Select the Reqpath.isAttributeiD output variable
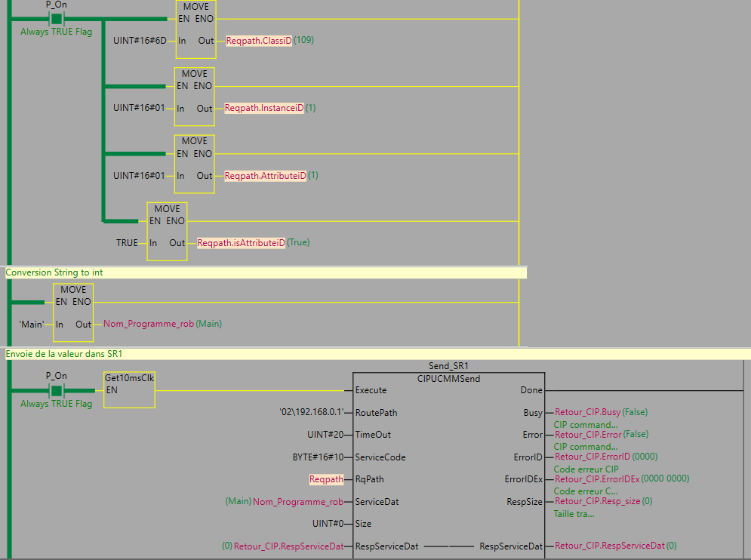The image size is (751, 560). point(241,243)
